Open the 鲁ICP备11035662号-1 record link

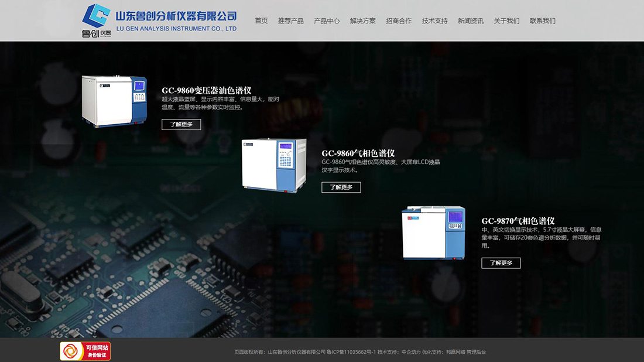(x=351, y=352)
